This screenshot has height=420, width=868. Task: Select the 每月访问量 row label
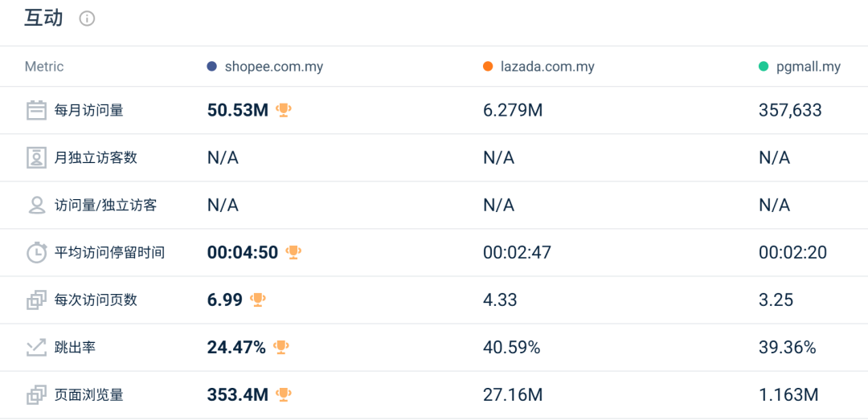88,110
